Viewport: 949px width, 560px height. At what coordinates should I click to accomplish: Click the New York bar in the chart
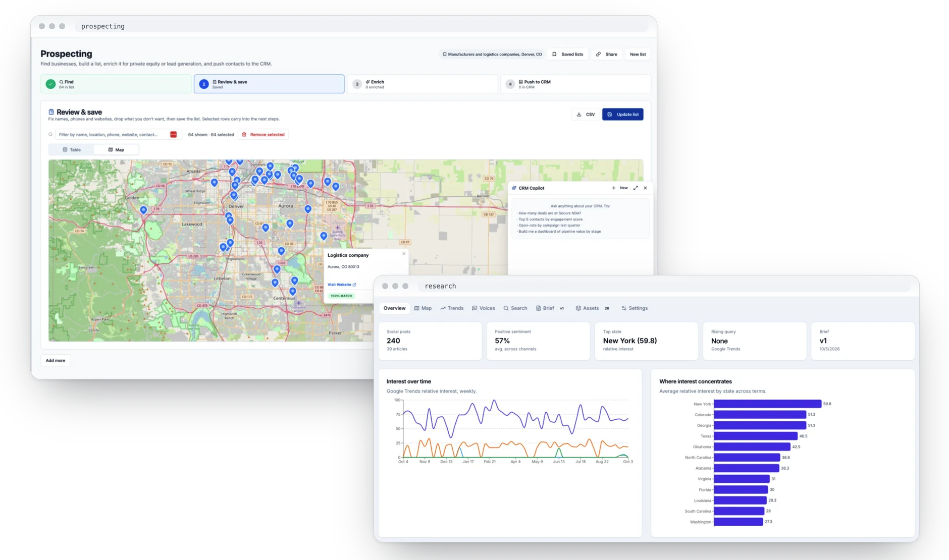coord(767,404)
